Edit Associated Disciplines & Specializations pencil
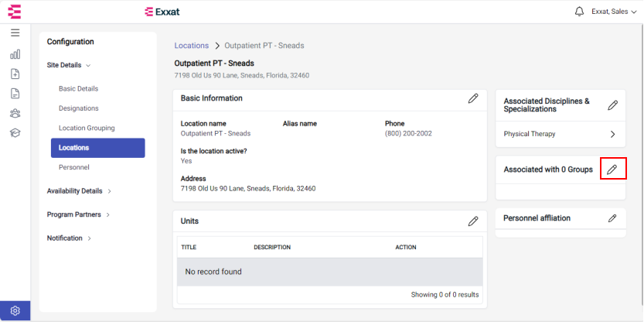The image size is (644, 322). click(x=612, y=105)
